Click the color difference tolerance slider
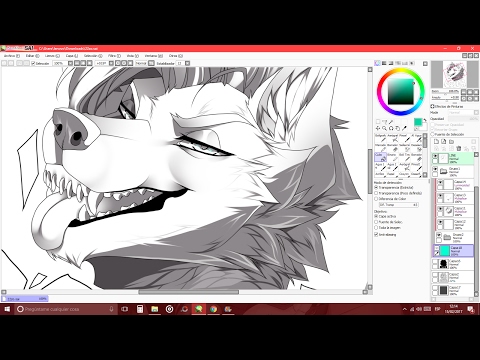 coord(399,205)
